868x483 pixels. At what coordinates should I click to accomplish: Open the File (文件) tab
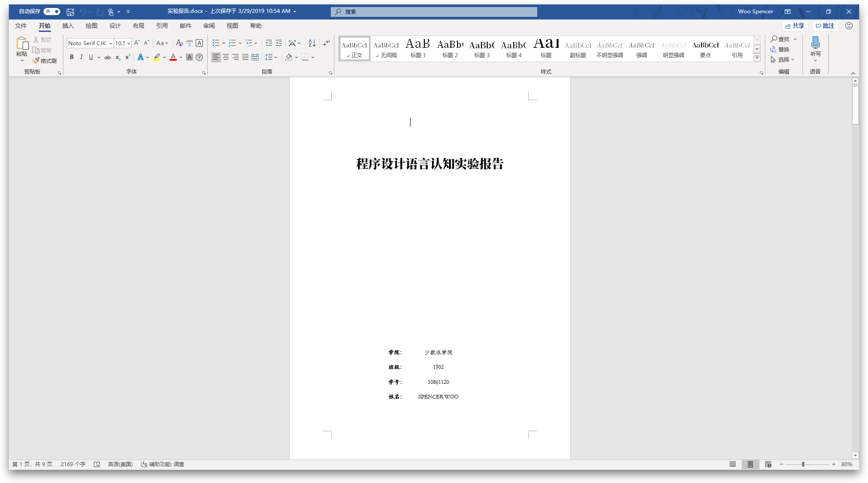(x=21, y=26)
